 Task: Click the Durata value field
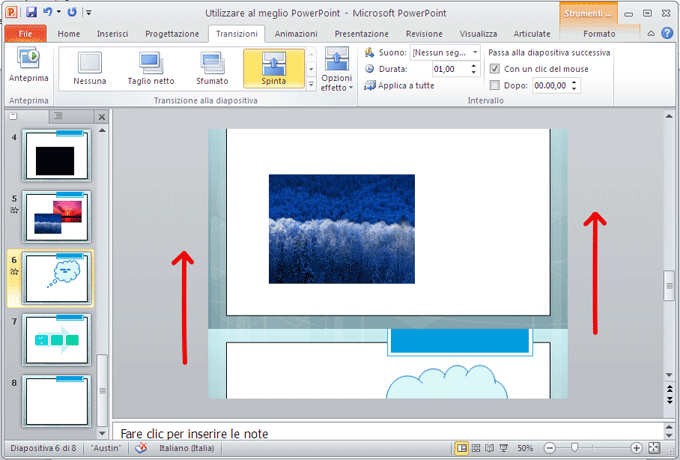[450, 69]
